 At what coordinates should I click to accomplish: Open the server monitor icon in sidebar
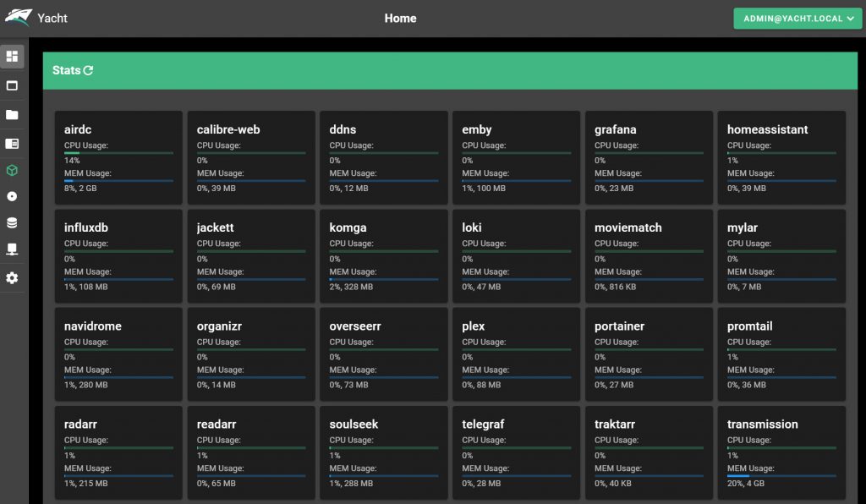pyautogui.click(x=12, y=249)
